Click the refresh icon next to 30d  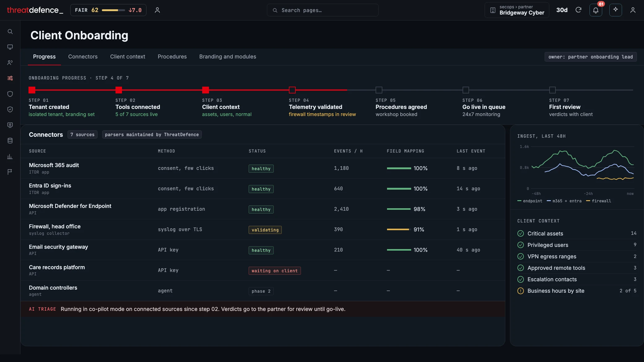[578, 10]
